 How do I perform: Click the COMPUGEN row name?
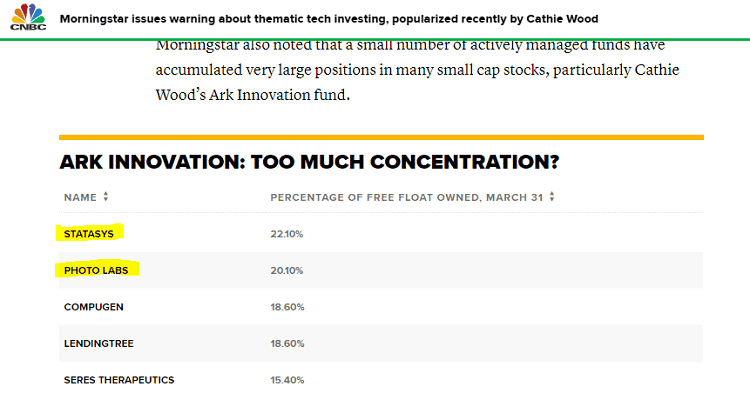point(94,307)
